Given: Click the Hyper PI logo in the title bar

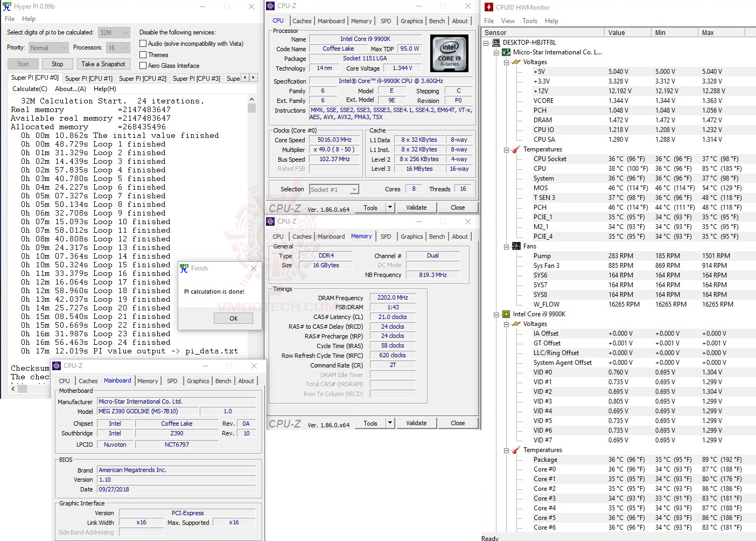Looking at the screenshot, I should pyautogui.click(x=6, y=6).
